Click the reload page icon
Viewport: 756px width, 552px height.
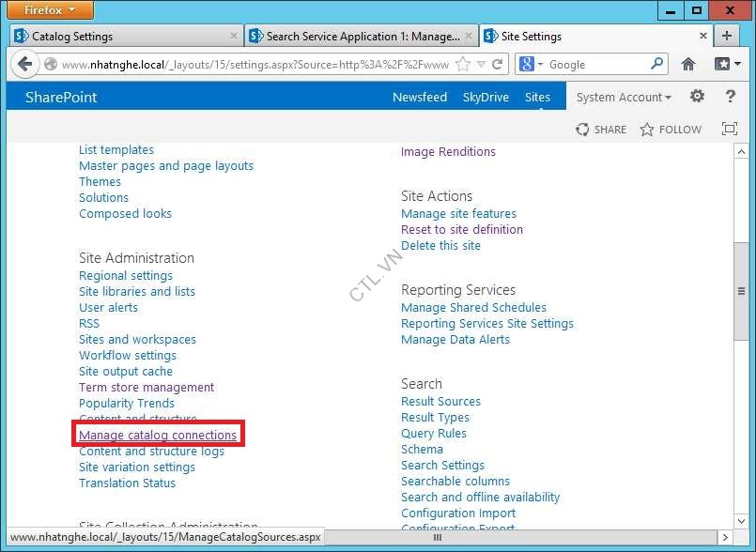[497, 65]
